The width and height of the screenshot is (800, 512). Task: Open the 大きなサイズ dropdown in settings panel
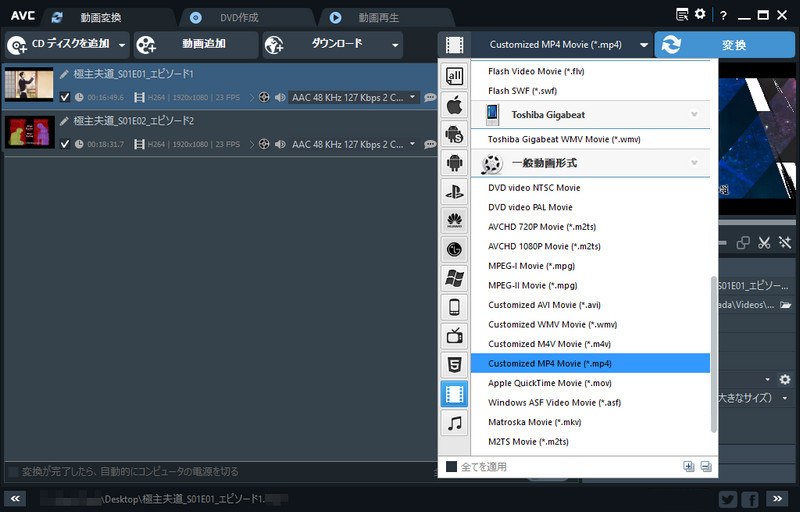click(x=785, y=398)
